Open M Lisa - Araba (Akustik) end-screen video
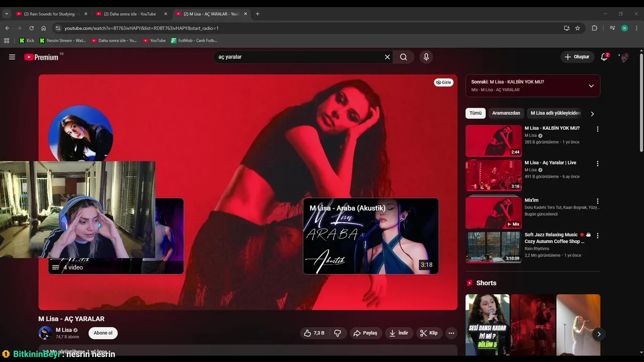644x362 pixels. [371, 236]
